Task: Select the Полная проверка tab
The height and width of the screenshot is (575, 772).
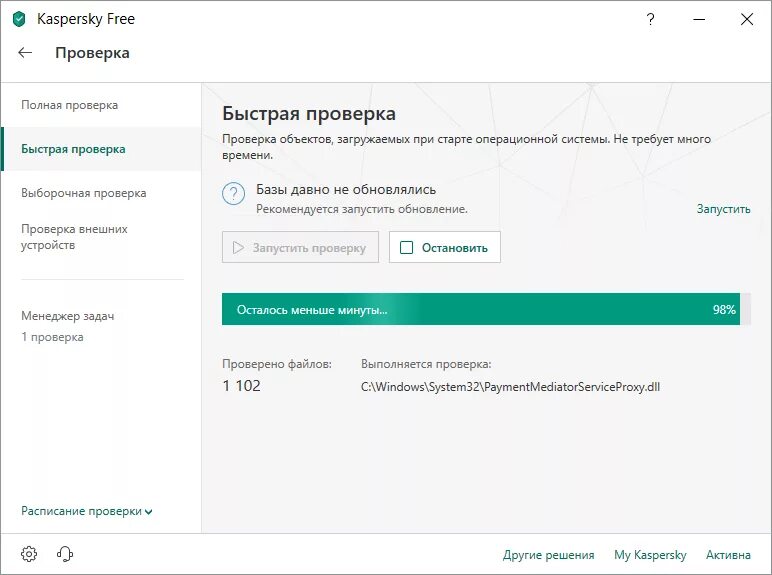Action: point(69,105)
